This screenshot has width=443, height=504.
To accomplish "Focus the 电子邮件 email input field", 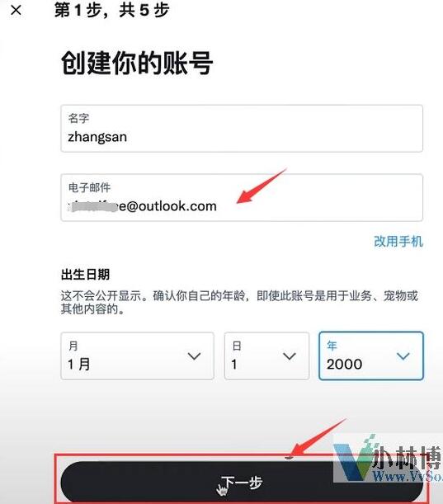I will [242, 197].
